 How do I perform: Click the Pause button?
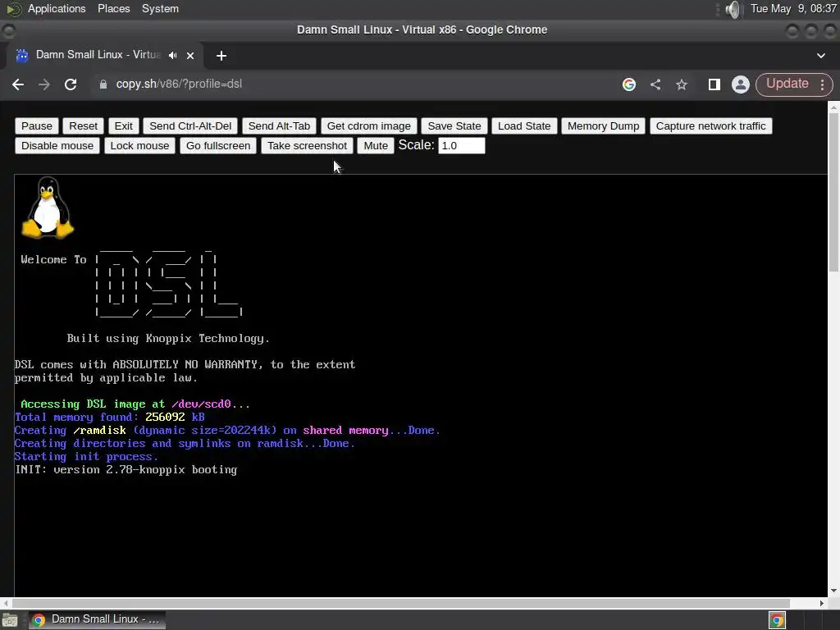click(36, 126)
